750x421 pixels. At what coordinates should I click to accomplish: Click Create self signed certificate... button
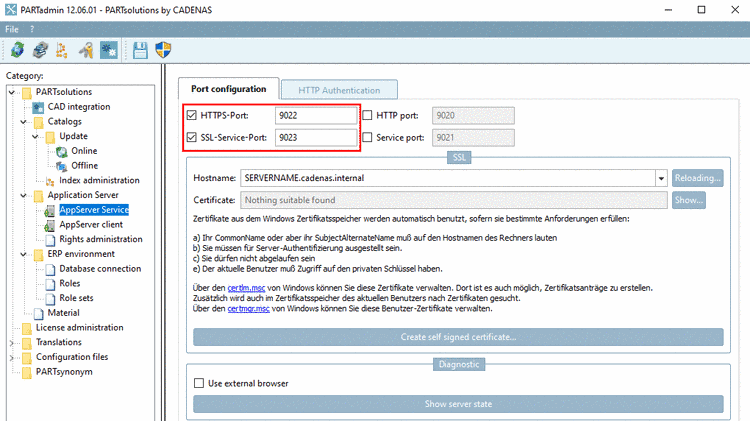coord(458,337)
